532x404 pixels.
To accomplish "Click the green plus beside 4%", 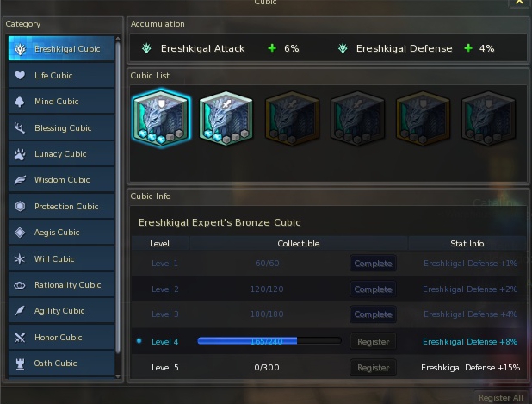I will click(468, 48).
